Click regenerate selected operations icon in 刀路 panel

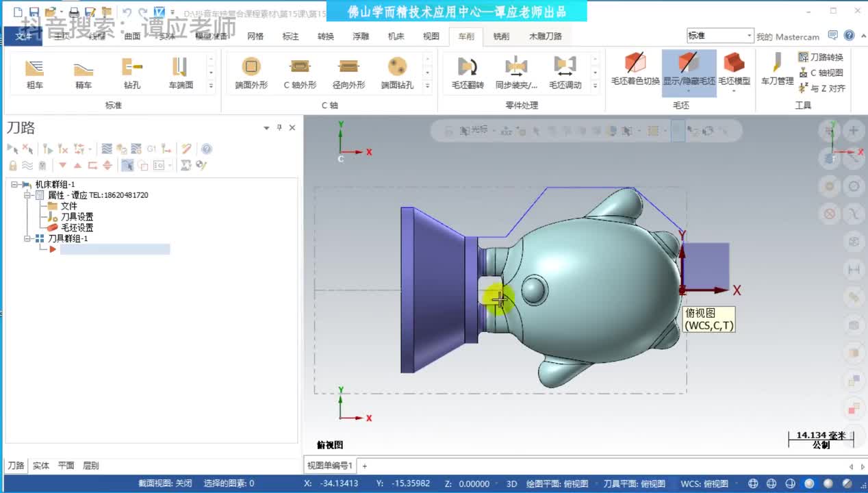(47, 149)
